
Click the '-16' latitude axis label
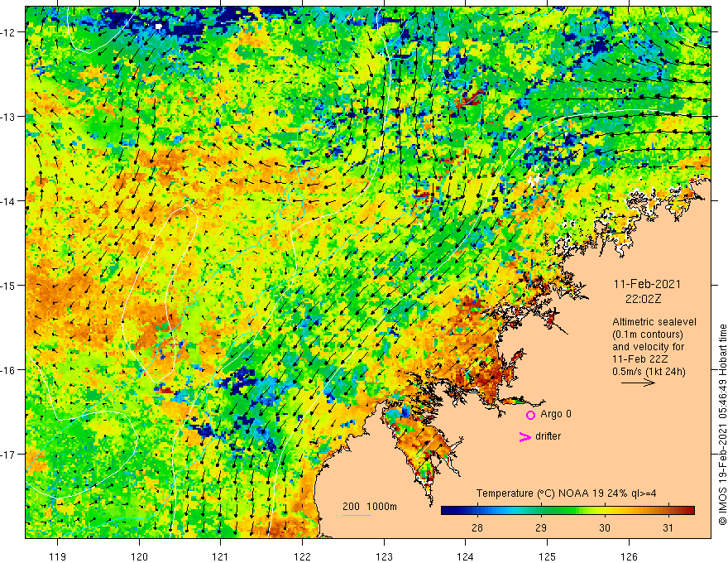10,370
